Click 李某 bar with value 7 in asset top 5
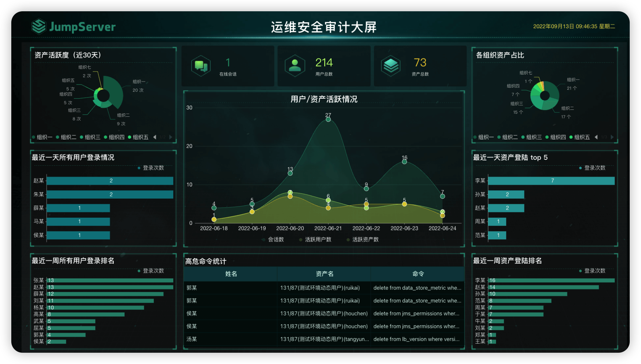Viewport: 641px width, 364px height. tap(551, 181)
